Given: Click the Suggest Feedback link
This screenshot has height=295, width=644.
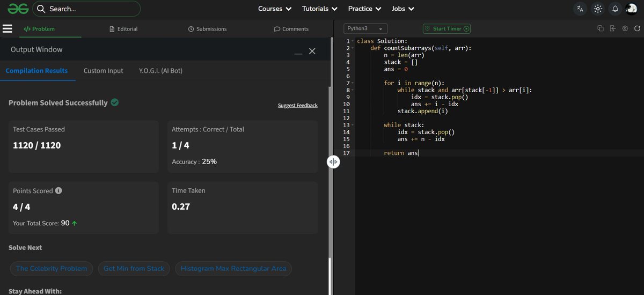Looking at the screenshot, I should pos(298,105).
